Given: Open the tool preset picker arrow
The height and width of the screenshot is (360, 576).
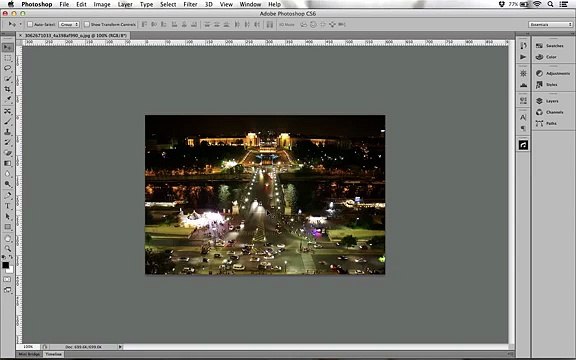Looking at the screenshot, I should (21, 25).
